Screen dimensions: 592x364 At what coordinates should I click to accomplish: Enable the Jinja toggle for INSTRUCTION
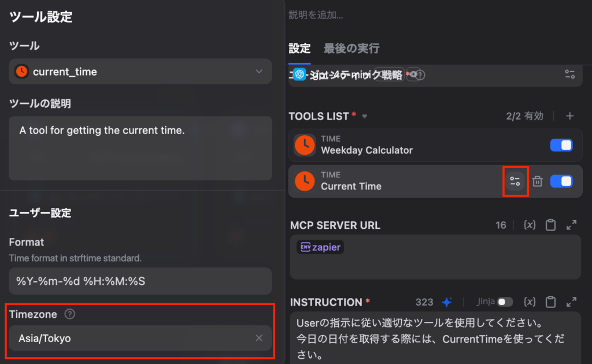(505, 302)
